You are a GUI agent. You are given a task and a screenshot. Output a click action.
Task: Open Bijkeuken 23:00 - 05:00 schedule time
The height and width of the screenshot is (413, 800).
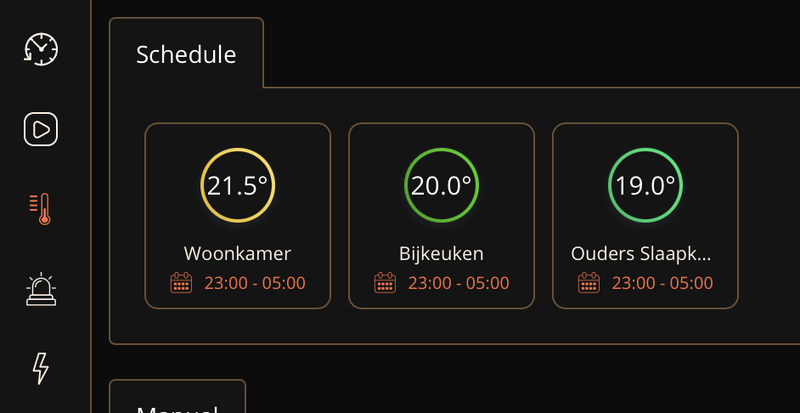pos(459,283)
